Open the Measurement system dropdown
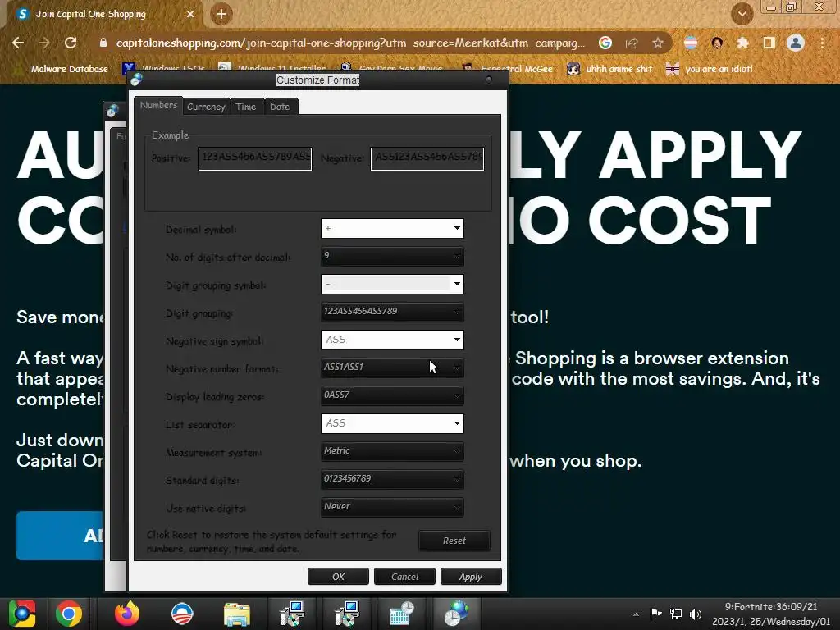Image resolution: width=840 pixels, height=630 pixels. [392, 451]
